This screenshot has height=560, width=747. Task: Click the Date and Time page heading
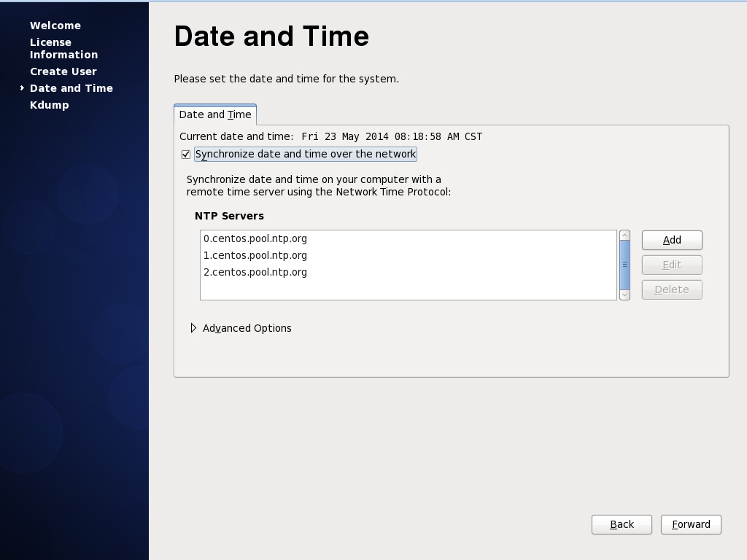click(271, 36)
